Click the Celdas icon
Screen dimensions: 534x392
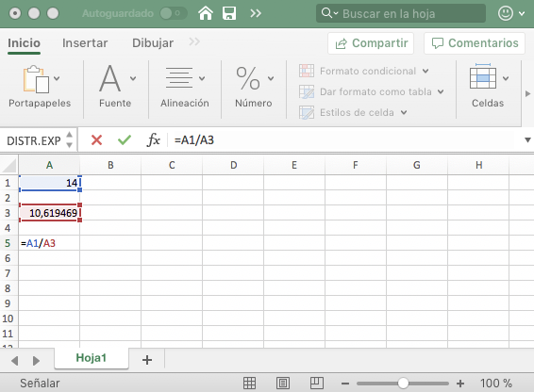[x=483, y=76]
